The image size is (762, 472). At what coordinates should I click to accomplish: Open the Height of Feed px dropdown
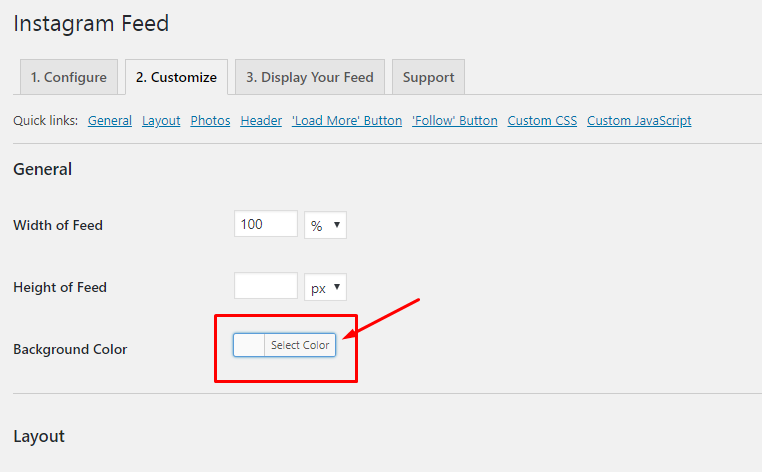325,287
